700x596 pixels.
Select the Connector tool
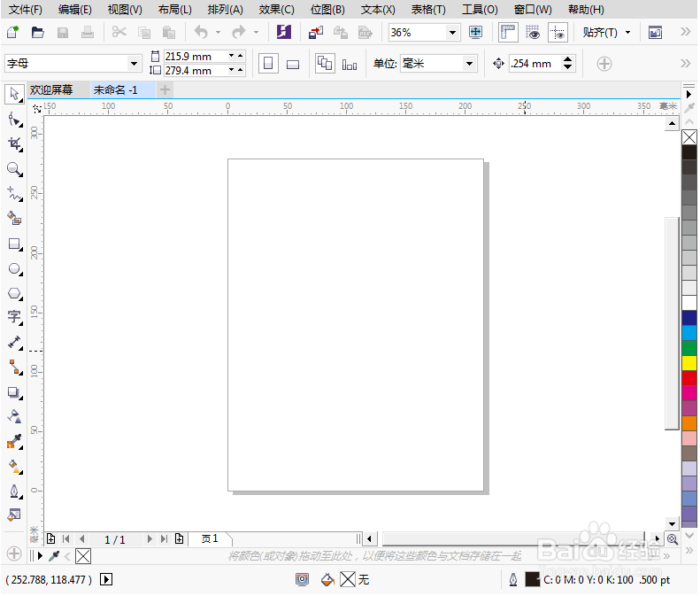pos(14,368)
